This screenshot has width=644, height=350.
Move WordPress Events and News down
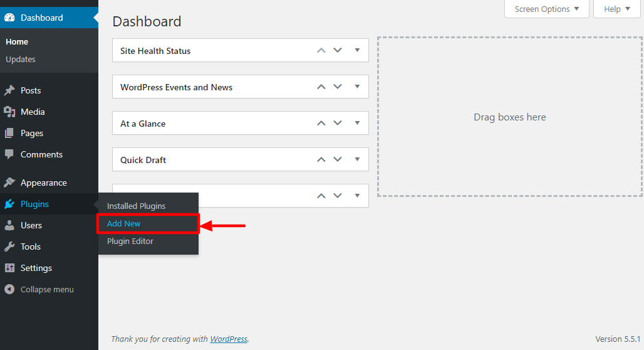point(338,87)
